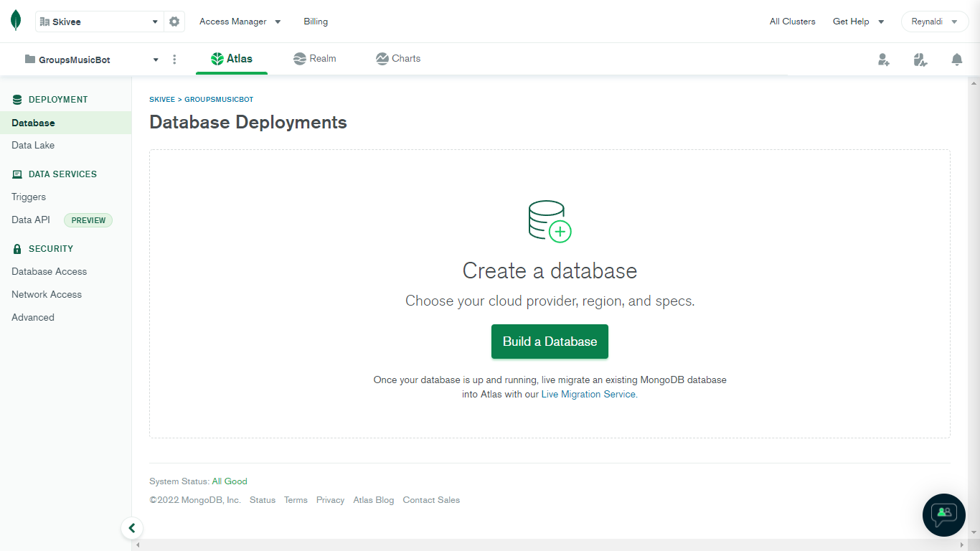Image resolution: width=980 pixels, height=551 pixels.
Task: Switch to the Realm tab
Action: (x=315, y=59)
